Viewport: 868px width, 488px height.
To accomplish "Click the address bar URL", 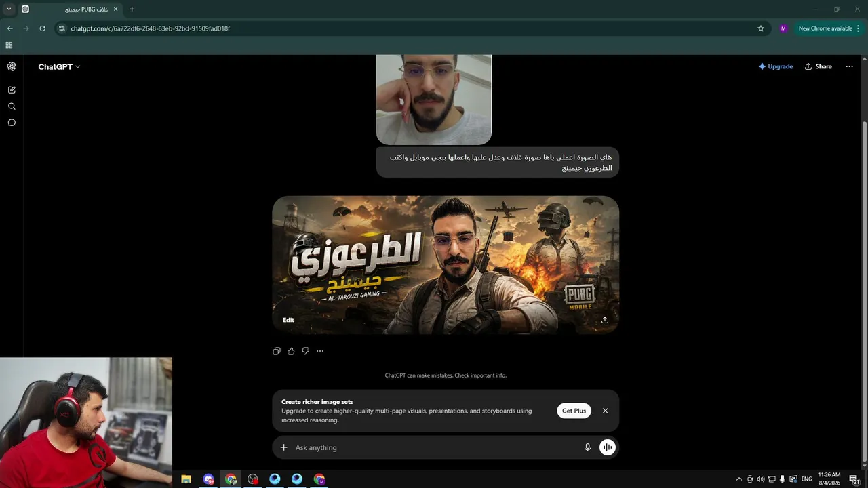I will pyautogui.click(x=151, y=28).
